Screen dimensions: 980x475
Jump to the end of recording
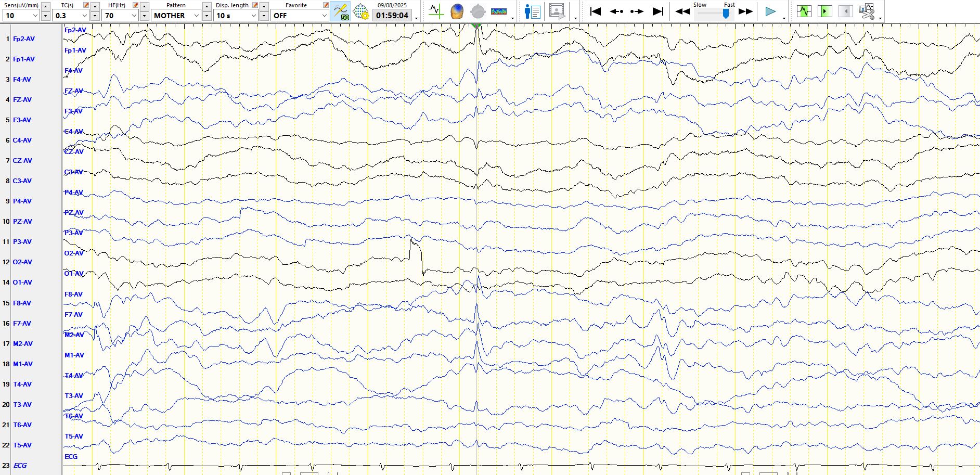pos(658,11)
